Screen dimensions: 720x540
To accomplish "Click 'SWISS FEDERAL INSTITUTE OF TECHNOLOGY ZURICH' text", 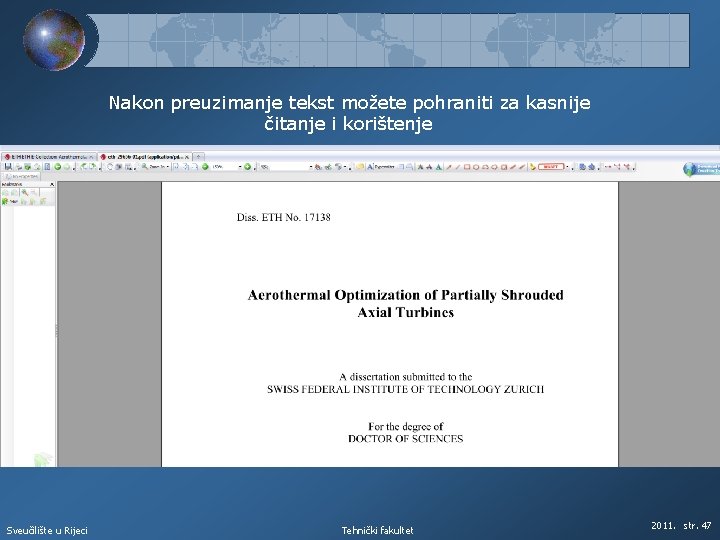I will click(405, 389).
